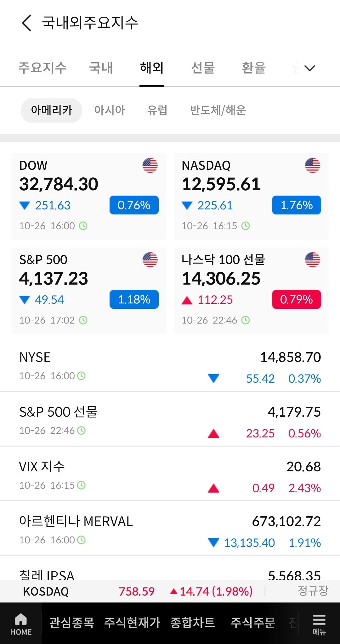This screenshot has height=644, width=340.
Task: Open the hamburger 메뉴 icon
Action: pos(319,624)
